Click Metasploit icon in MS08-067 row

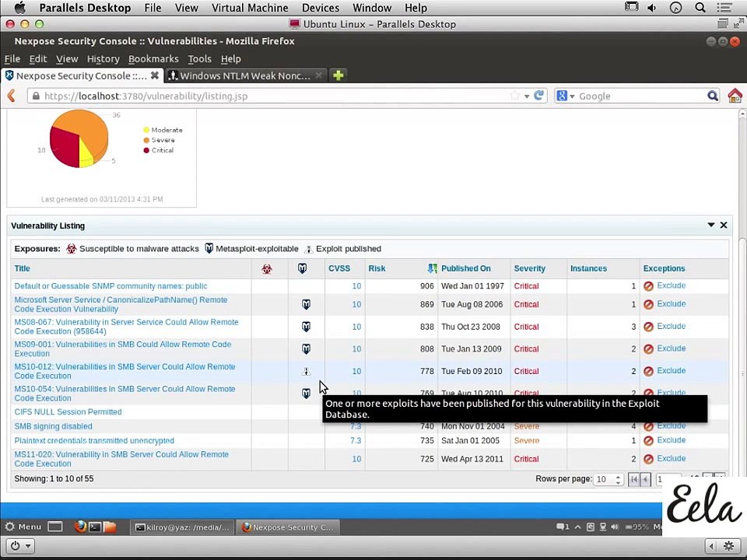pos(306,327)
